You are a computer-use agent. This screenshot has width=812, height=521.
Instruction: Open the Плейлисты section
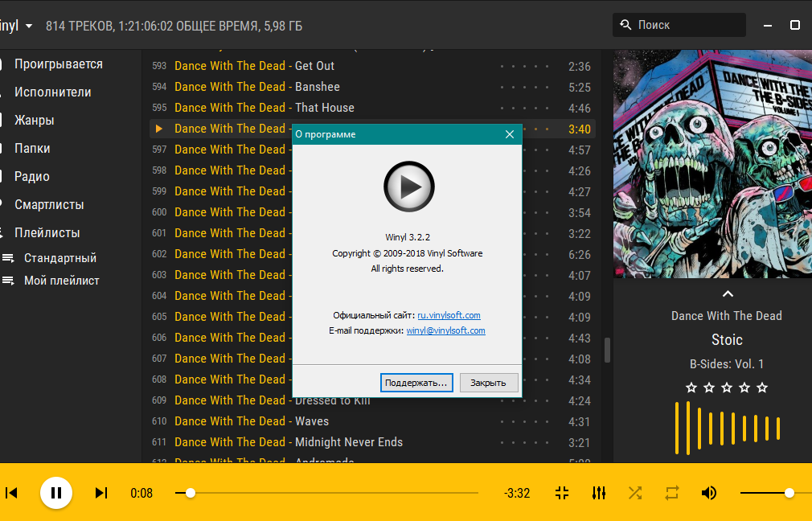click(x=47, y=232)
